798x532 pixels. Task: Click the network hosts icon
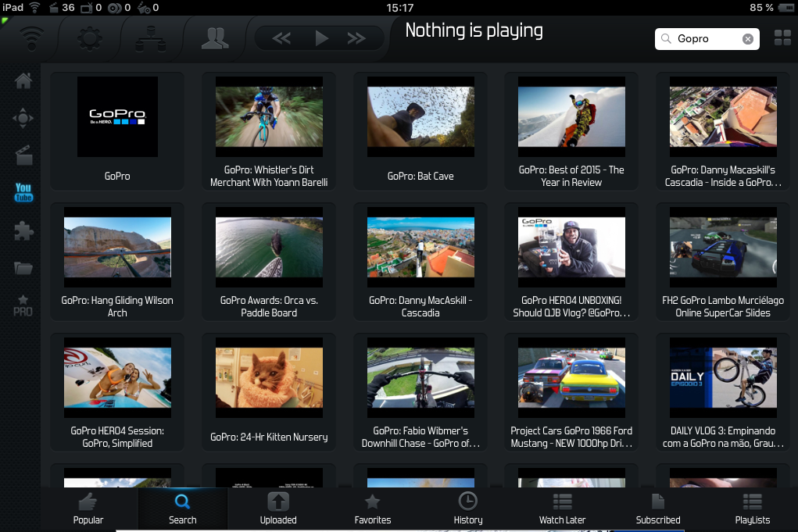click(148, 38)
